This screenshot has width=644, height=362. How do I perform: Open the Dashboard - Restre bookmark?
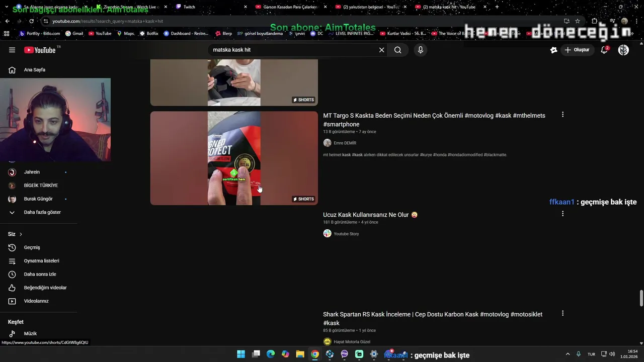click(x=186, y=34)
